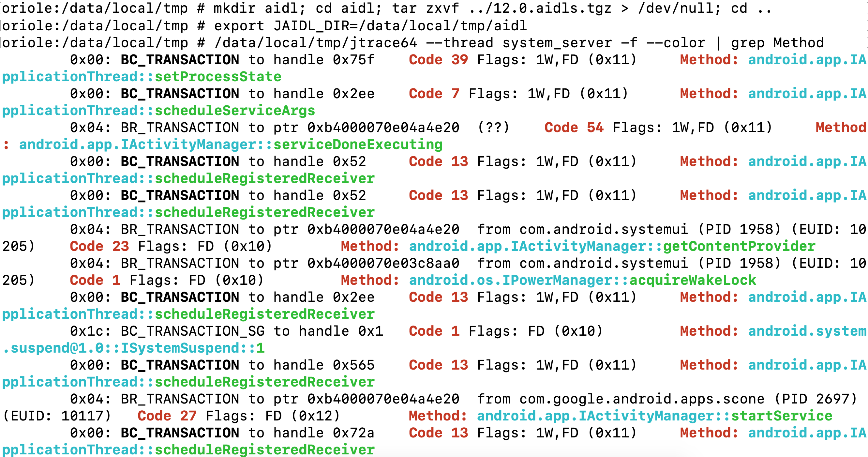Viewport: 868px width, 457px height.
Task: Click 'handle 0x1' text
Action: pyautogui.click(x=341, y=331)
